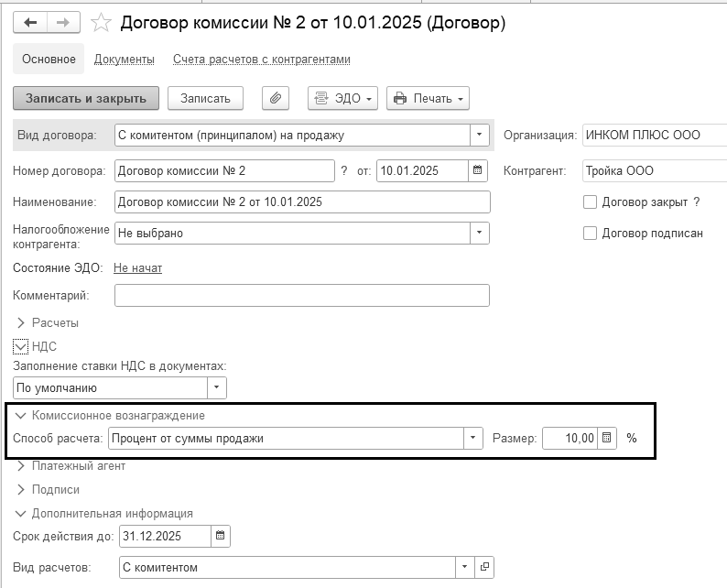Click the empty Комментарий field
This screenshot has width=727, height=588.
click(302, 296)
